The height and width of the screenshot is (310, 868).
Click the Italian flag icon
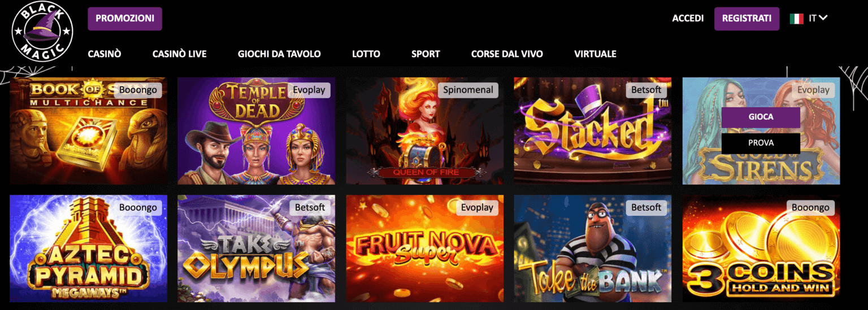click(796, 19)
